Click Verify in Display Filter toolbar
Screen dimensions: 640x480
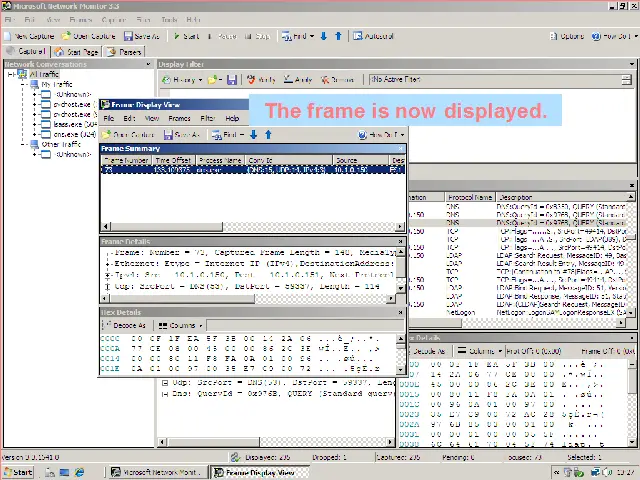coord(261,80)
